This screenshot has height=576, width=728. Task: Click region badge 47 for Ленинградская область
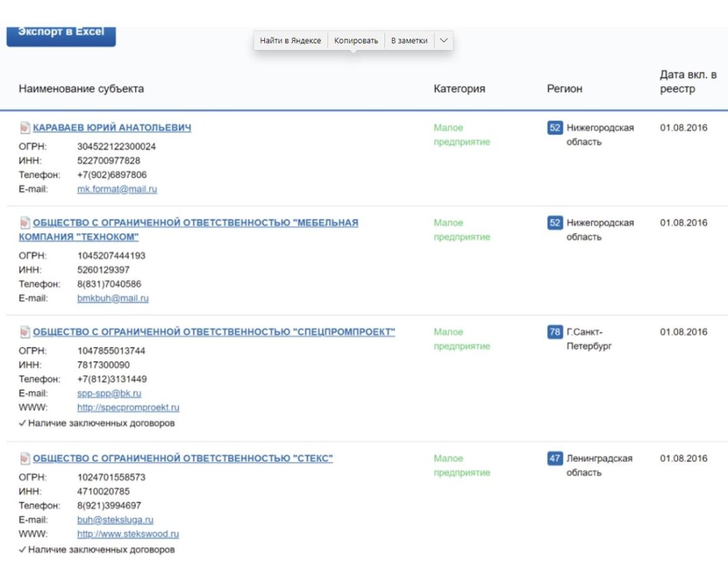click(554, 459)
